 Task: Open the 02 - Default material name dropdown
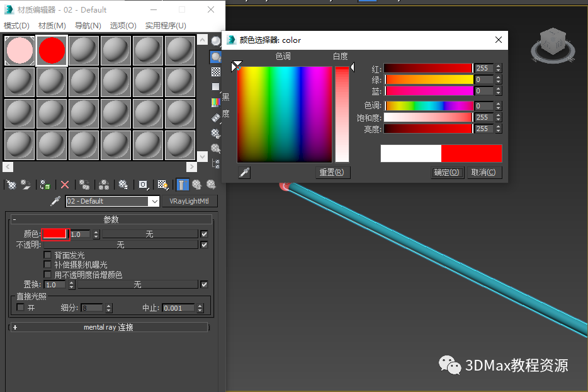tap(154, 201)
